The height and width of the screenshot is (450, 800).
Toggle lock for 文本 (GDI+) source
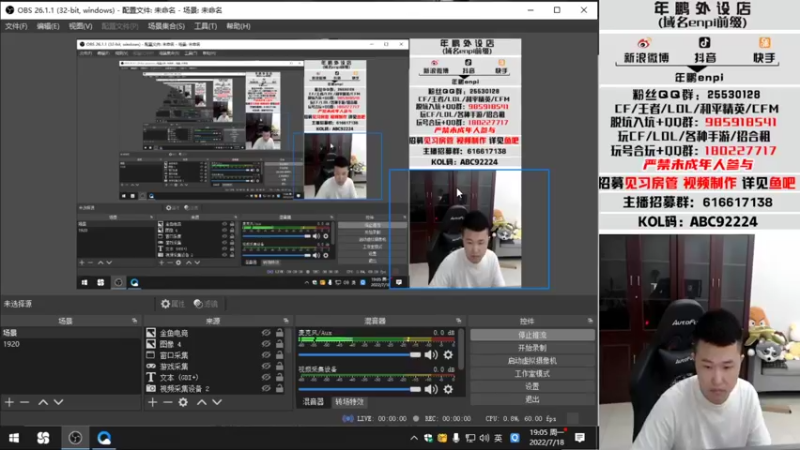coord(280,378)
